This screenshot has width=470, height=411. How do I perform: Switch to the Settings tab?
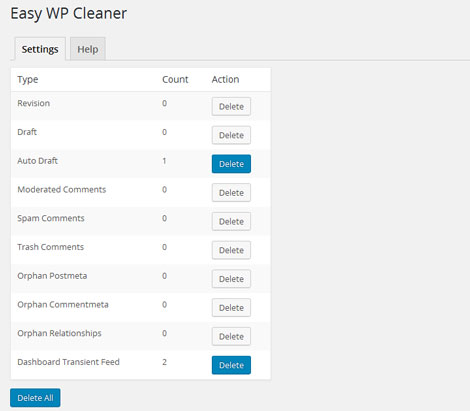(x=40, y=49)
